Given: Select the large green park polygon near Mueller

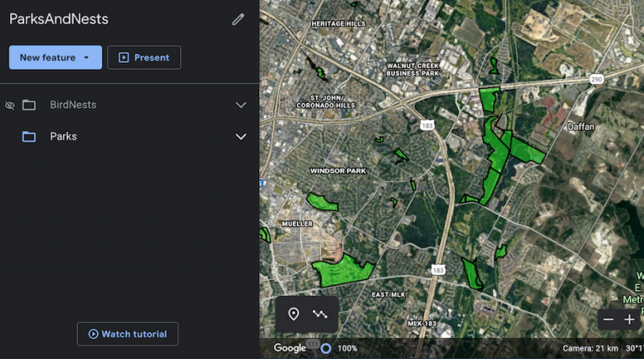Looking at the screenshot, I should [342, 272].
